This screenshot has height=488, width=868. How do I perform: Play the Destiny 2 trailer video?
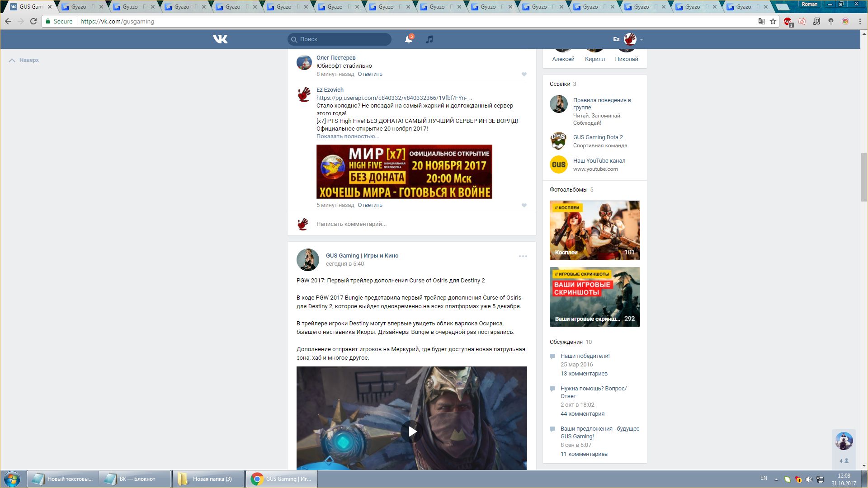pyautogui.click(x=411, y=431)
